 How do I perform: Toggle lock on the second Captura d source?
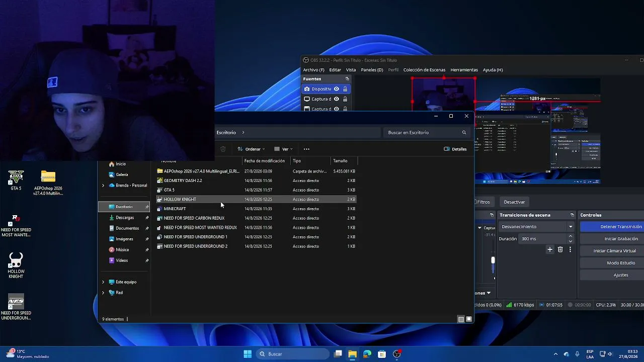[x=345, y=109]
